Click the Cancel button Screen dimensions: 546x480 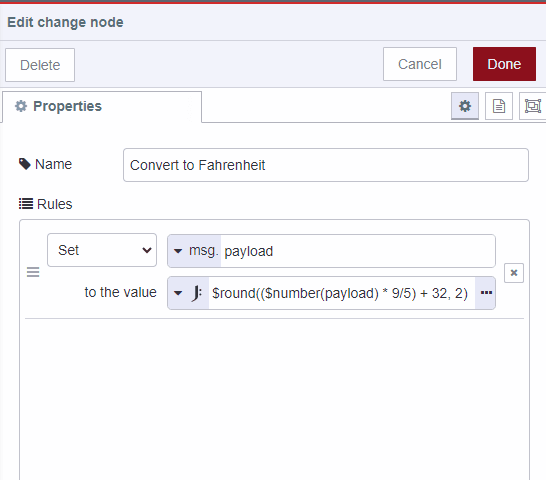click(420, 64)
